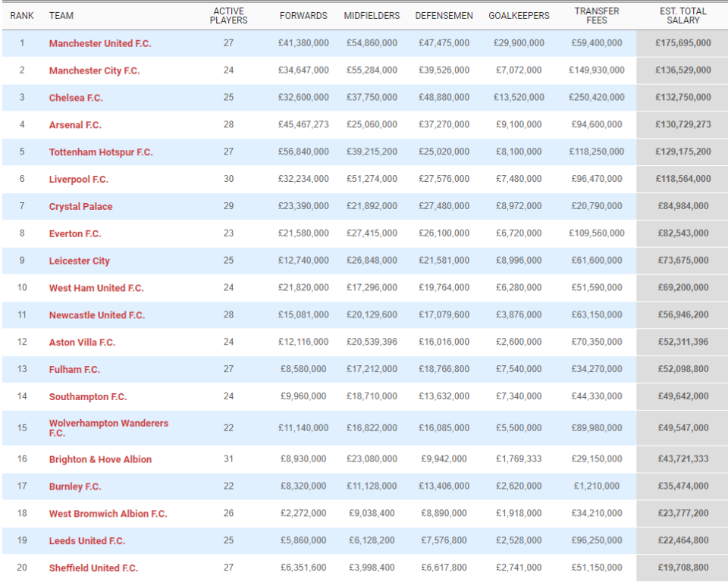This screenshot has width=728, height=585.
Task: Select Southampton transfer fees £44,330,000
Action: (x=597, y=396)
